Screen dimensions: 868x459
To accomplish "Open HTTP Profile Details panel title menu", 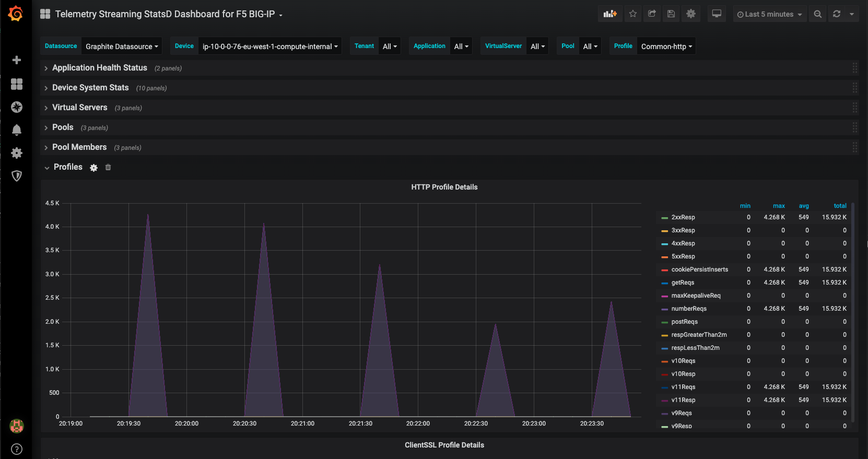I will 444,187.
